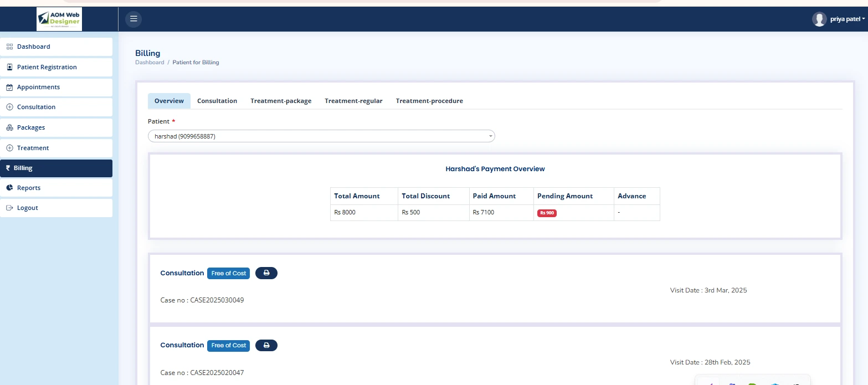Select the Packages icon in sidebar
Viewport: 868px width, 385px height.
9,127
